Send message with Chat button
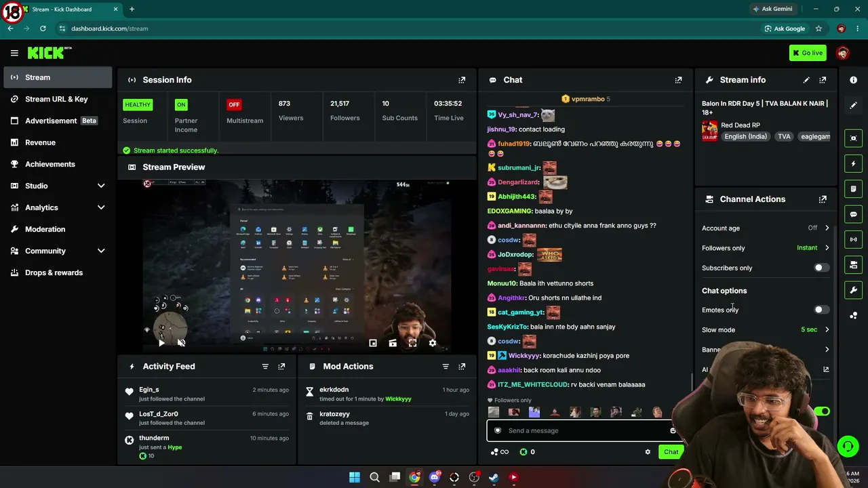This screenshot has width=868, height=488. [671, 452]
